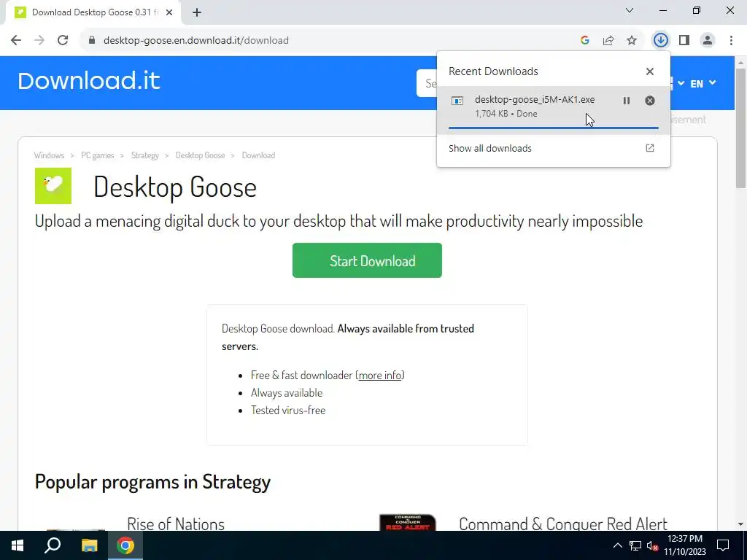Open the desktop-goose_i5M-AK1.exe file
Image resolution: width=747 pixels, height=560 pixels.
[x=535, y=99]
